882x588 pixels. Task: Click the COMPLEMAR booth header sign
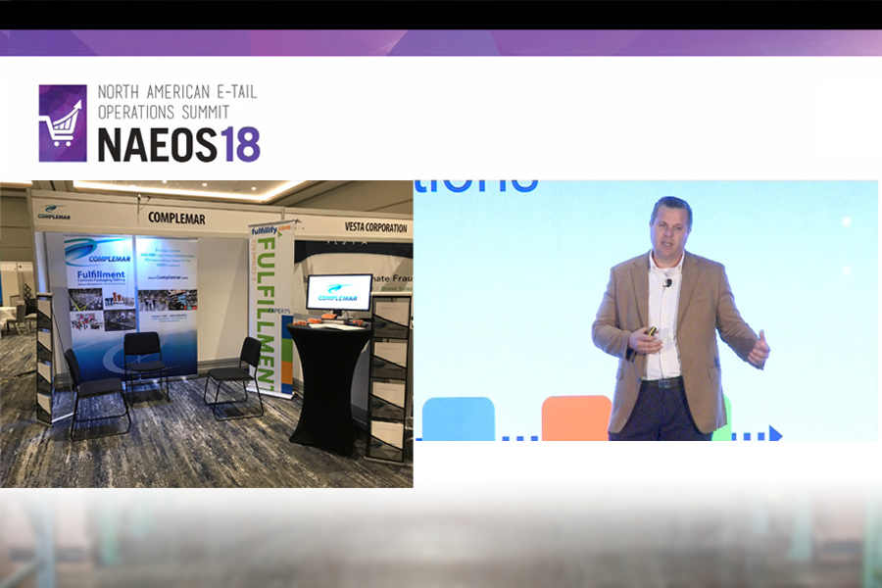176,218
